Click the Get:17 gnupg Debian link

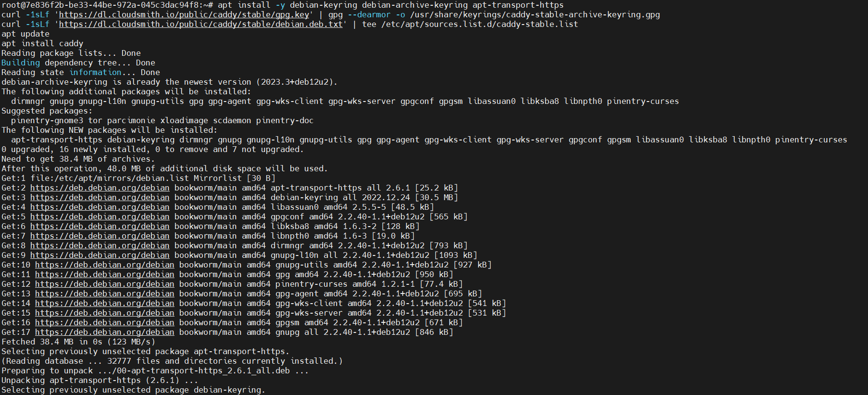coord(105,332)
